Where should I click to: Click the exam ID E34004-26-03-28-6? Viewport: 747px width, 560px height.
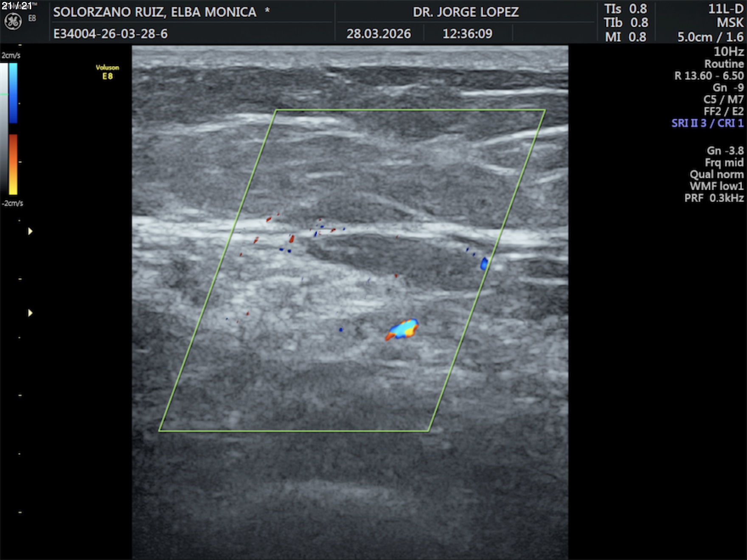click(x=110, y=34)
